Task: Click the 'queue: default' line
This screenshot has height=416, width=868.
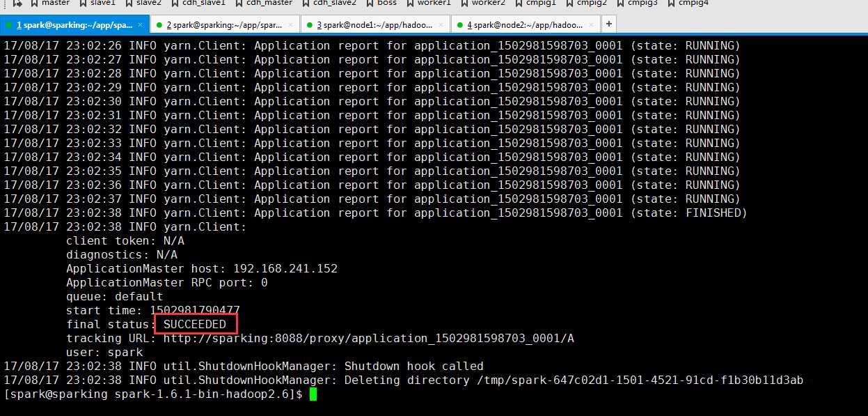Action: pos(115,297)
